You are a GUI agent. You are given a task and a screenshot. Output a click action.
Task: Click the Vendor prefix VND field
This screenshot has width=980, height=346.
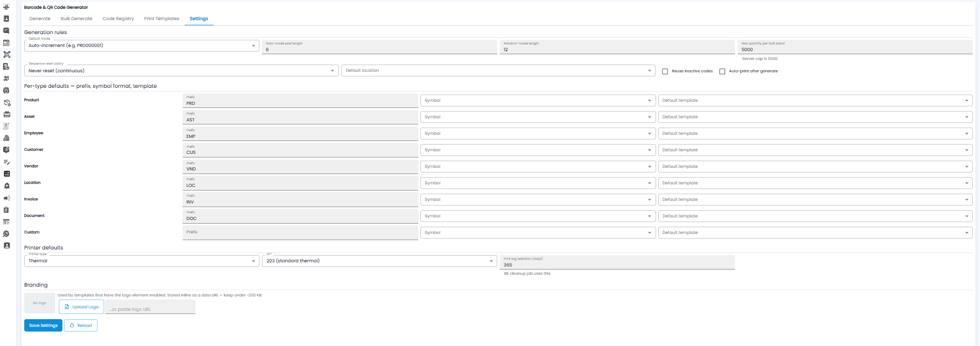click(x=300, y=167)
